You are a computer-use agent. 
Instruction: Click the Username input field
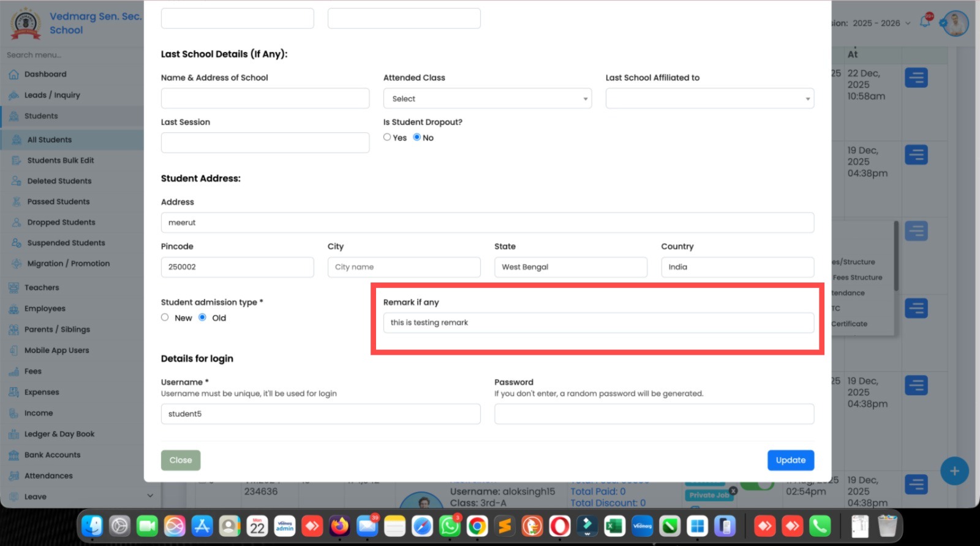(x=320, y=414)
